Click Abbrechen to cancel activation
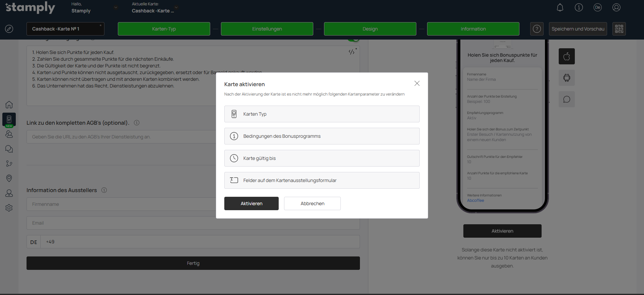 312,203
